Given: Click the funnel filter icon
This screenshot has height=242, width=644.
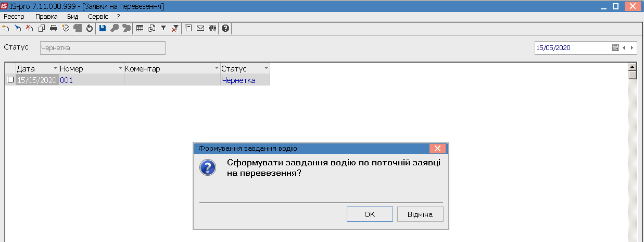Looking at the screenshot, I should tap(163, 28).
